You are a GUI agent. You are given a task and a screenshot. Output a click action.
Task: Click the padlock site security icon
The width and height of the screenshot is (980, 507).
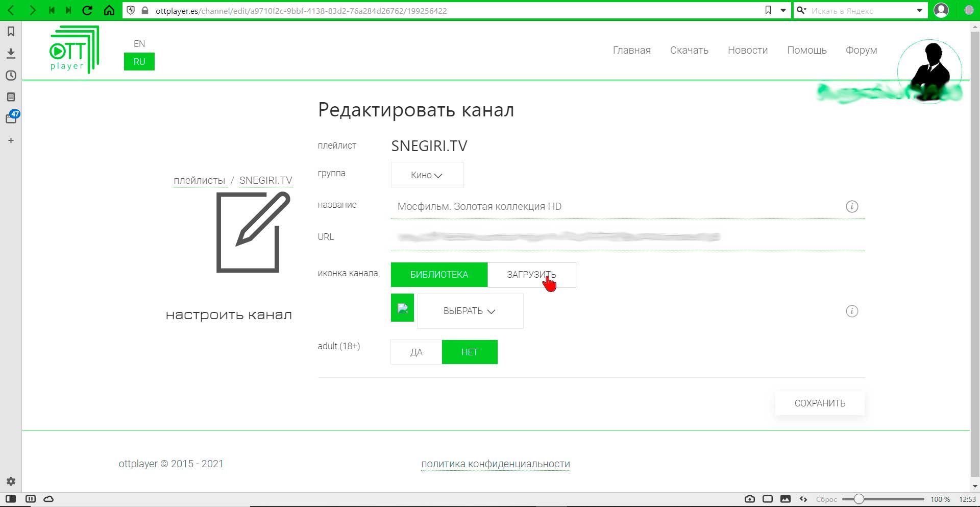pyautogui.click(x=145, y=10)
